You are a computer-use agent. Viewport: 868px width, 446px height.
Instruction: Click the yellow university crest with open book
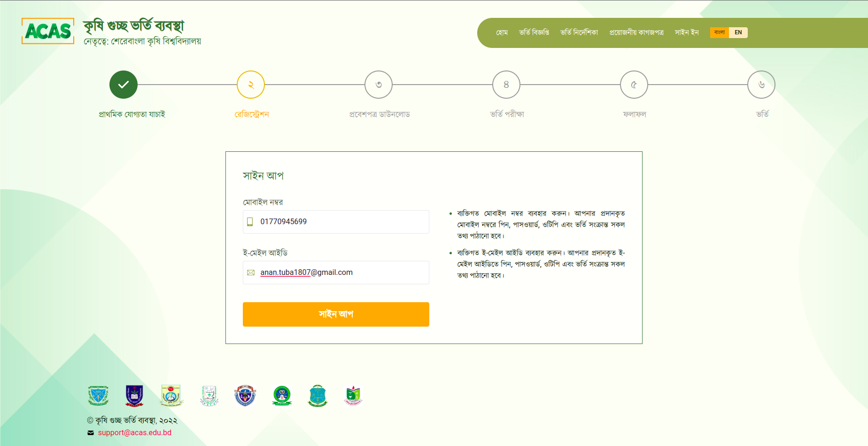click(171, 396)
